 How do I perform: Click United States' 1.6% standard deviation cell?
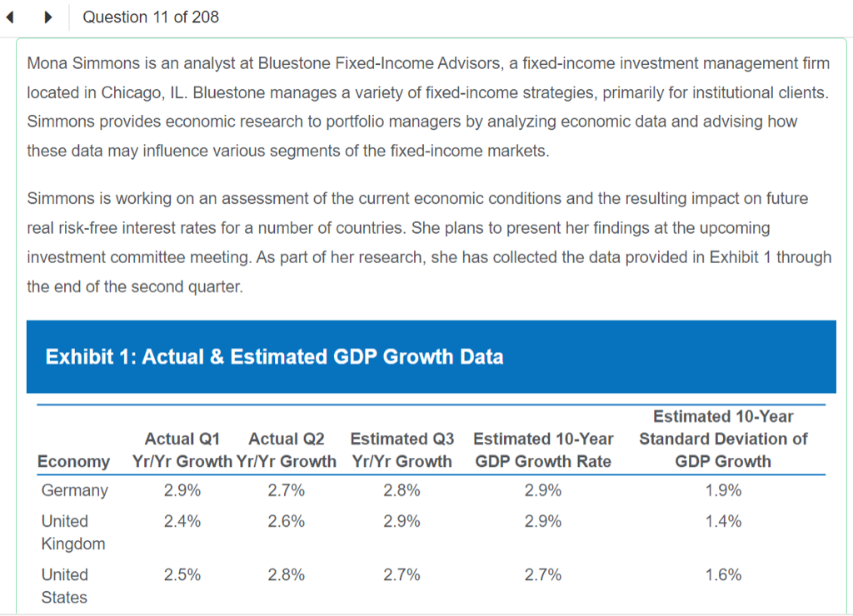tap(723, 574)
